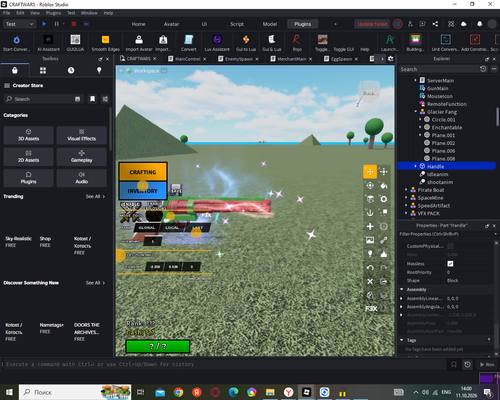Collapse the Assembly properties section

[x=402, y=289]
